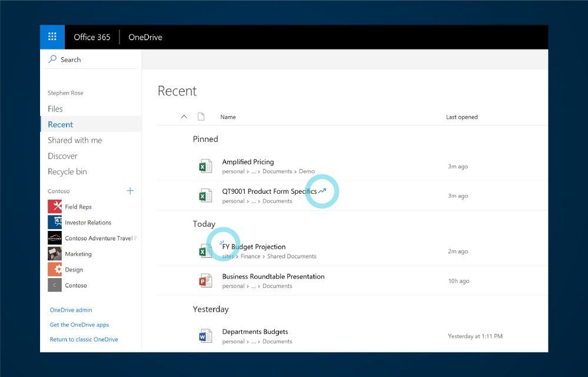This screenshot has width=588, height=377.
Task: Collapse the list with the header chevron
Action: pyautogui.click(x=184, y=117)
